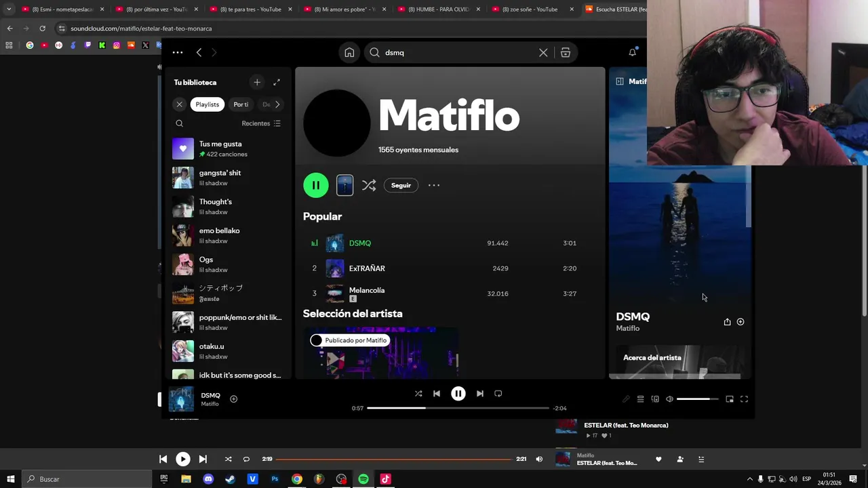Select the Playlists filter chip
The image size is (868, 488).
click(208, 104)
